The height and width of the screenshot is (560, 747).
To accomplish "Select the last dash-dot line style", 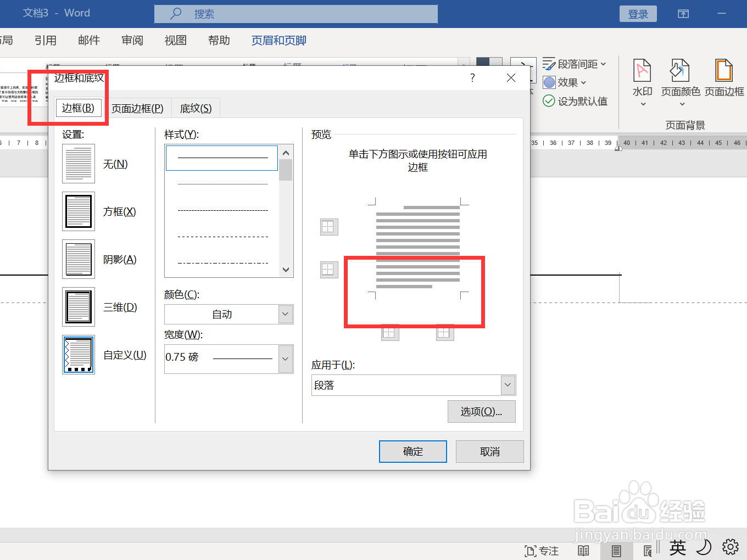I will coord(222,264).
